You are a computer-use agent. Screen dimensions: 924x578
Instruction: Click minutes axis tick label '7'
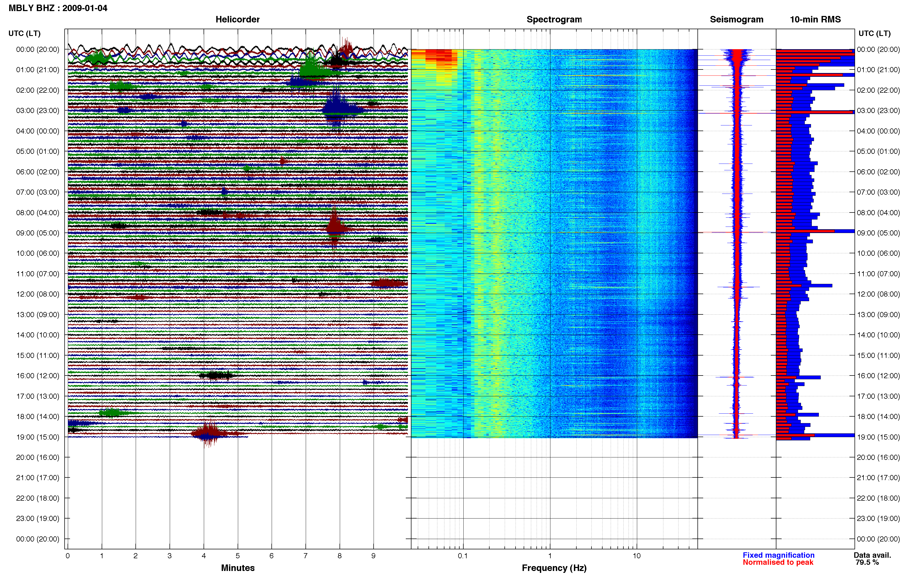305,556
